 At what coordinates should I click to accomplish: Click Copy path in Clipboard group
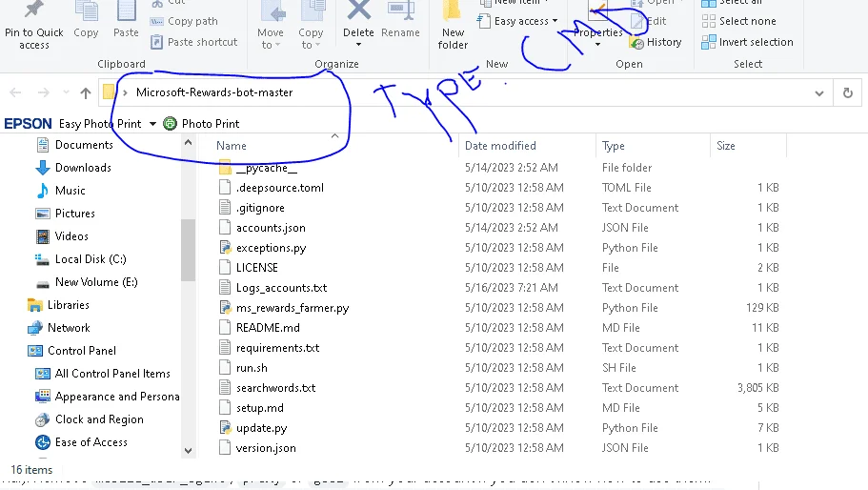tap(184, 21)
